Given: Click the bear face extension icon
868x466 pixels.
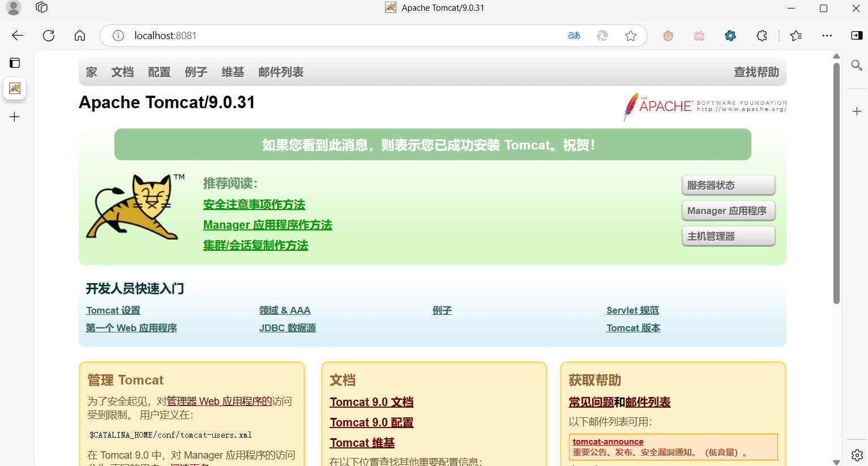Looking at the screenshot, I should (x=668, y=36).
